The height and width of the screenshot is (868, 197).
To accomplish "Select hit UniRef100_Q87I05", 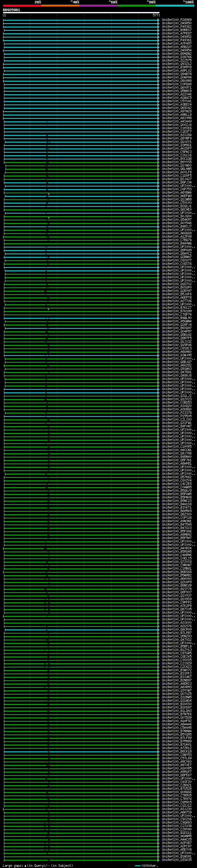I will tap(177, 609).
